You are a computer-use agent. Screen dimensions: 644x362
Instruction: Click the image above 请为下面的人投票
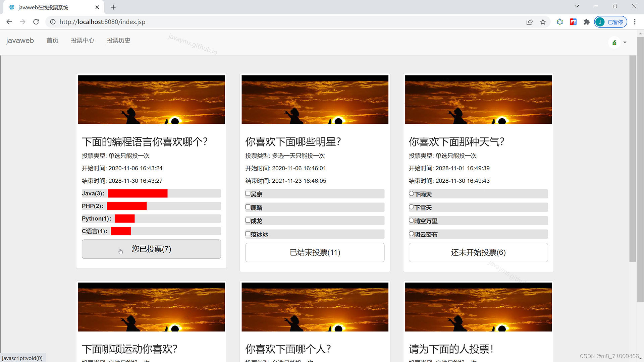(478, 307)
